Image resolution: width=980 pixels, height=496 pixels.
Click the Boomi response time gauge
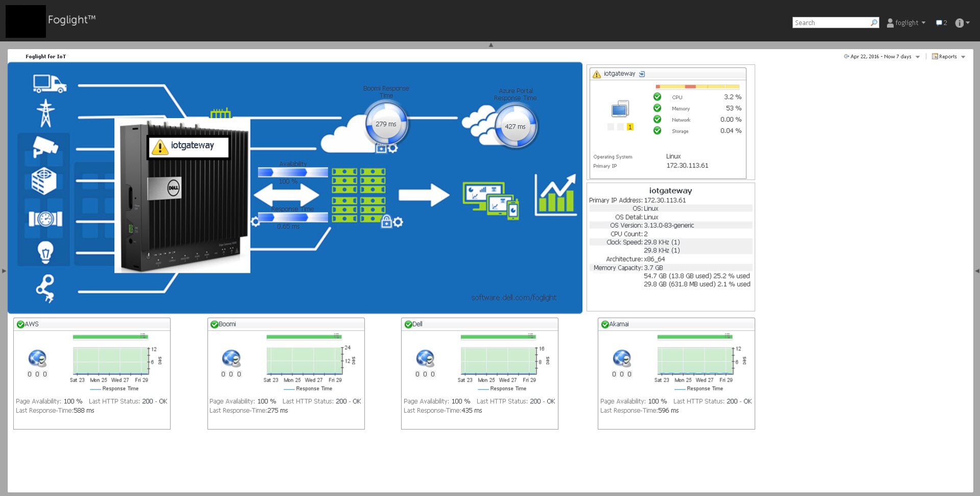pyautogui.click(x=386, y=124)
